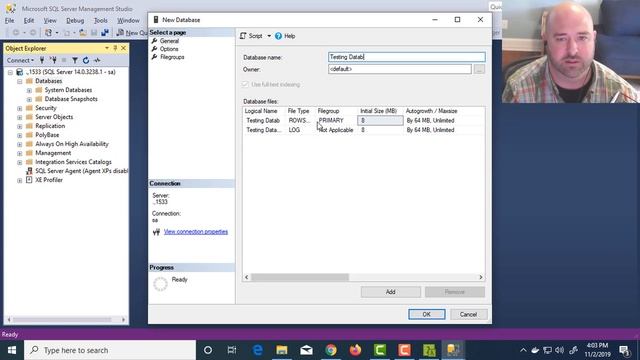Image resolution: width=640 pixels, height=360 pixels.
Task: Click the database files horizontal scrollbar
Action: click(x=300, y=278)
